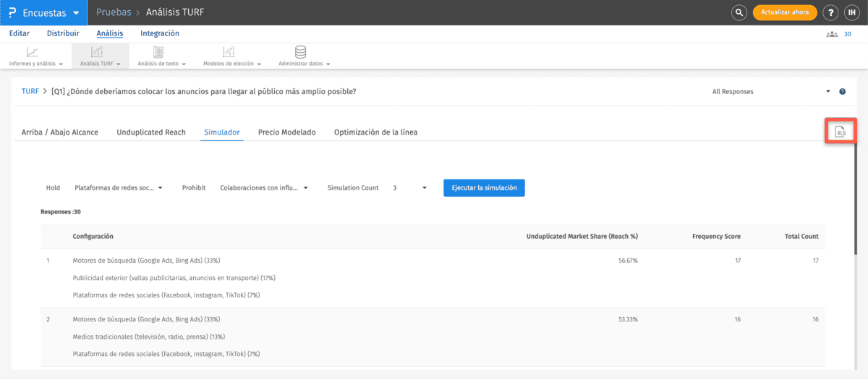Click the respondents count icon
Image resolution: width=868 pixels, height=380 pixels.
(831, 34)
